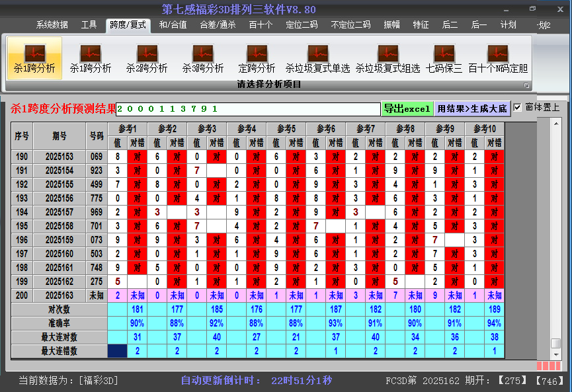This screenshot has height=392, width=572.
Task: Select the 2025160 issue cell
Action: point(60,254)
